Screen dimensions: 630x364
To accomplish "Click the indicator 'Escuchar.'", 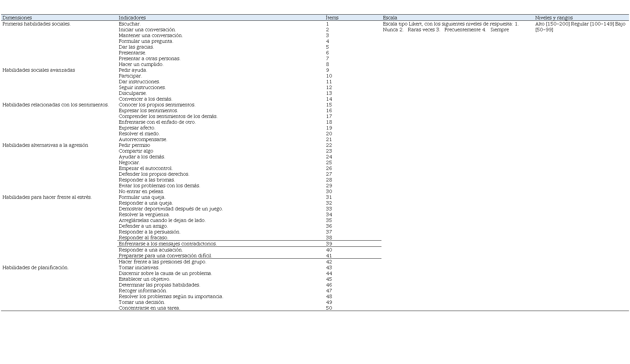I will (x=130, y=24).
